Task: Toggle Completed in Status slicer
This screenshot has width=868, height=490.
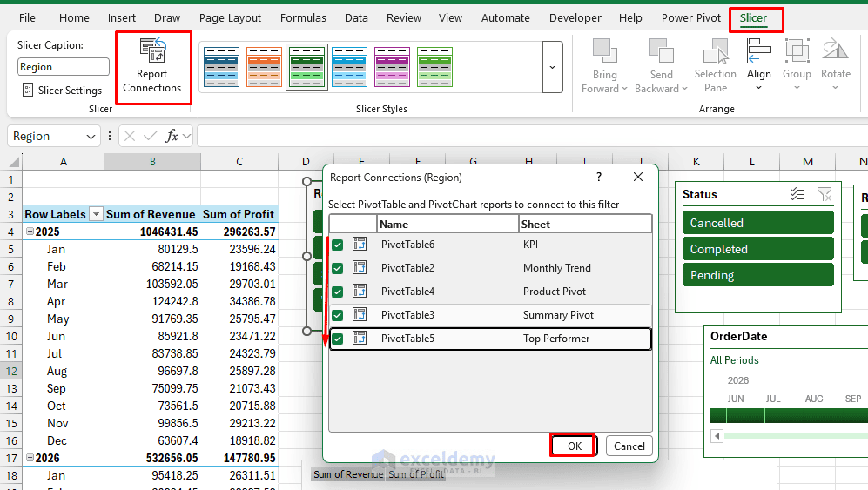Action: [757, 249]
